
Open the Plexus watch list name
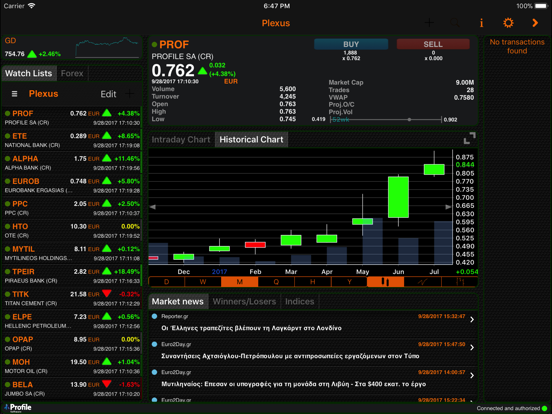coord(44,94)
